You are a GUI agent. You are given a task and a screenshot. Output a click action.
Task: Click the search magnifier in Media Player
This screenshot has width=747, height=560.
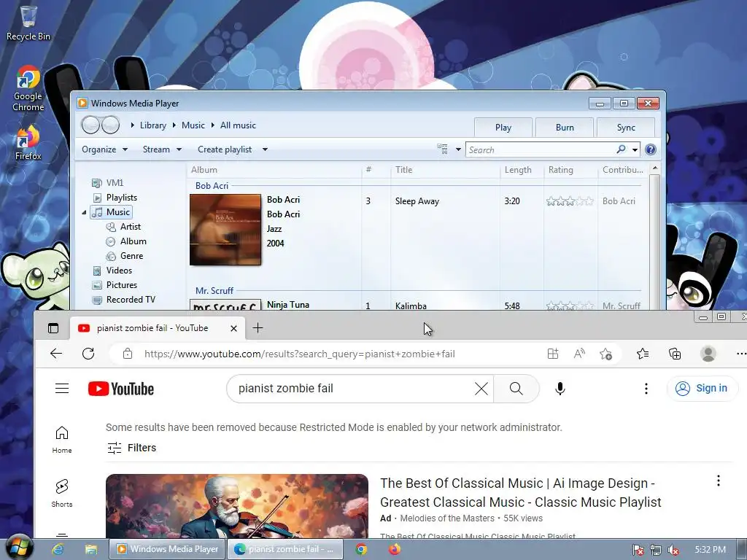621,149
